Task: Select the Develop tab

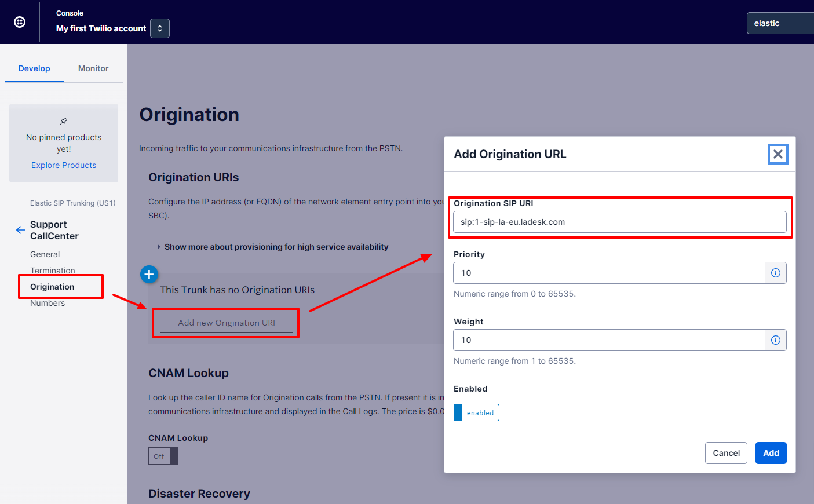Action: point(34,68)
